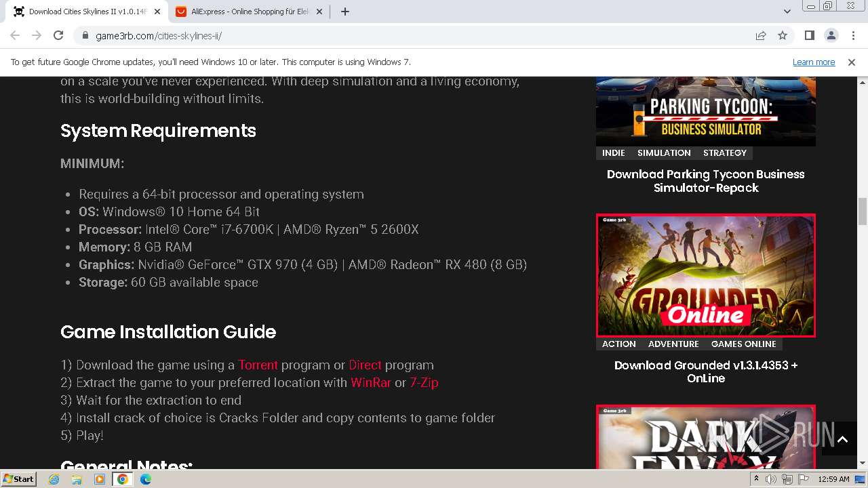Follow the WinRar link

(371, 382)
